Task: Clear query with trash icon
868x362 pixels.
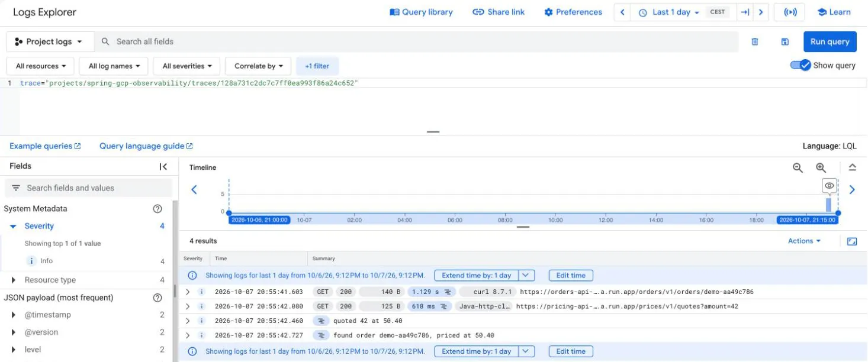Action: tap(755, 42)
